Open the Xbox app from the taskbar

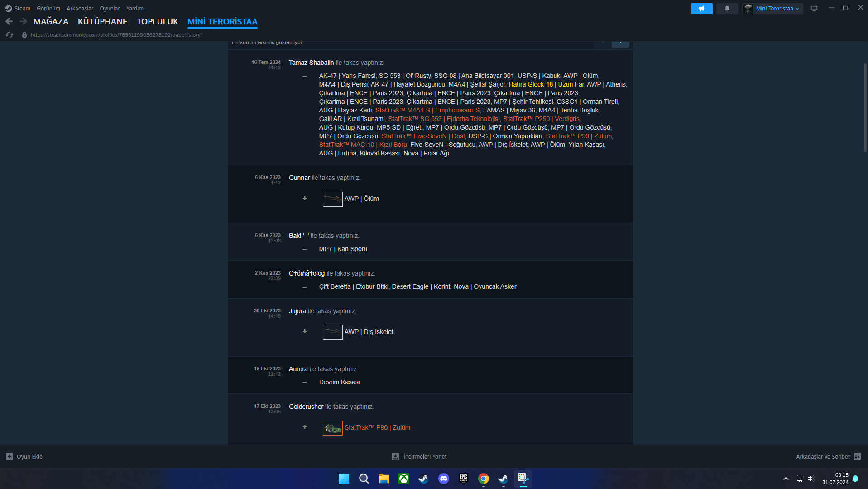404,479
